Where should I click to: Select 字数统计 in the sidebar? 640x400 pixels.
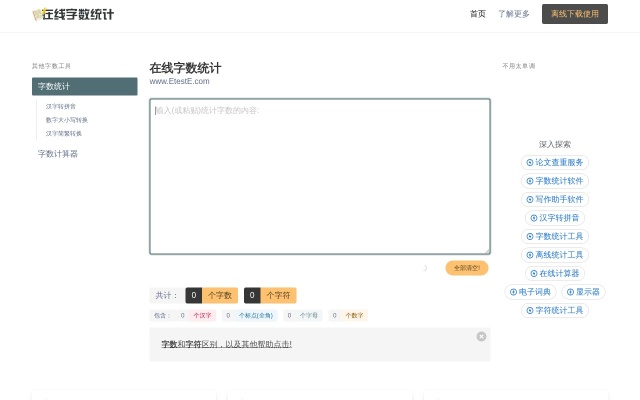[x=84, y=87]
